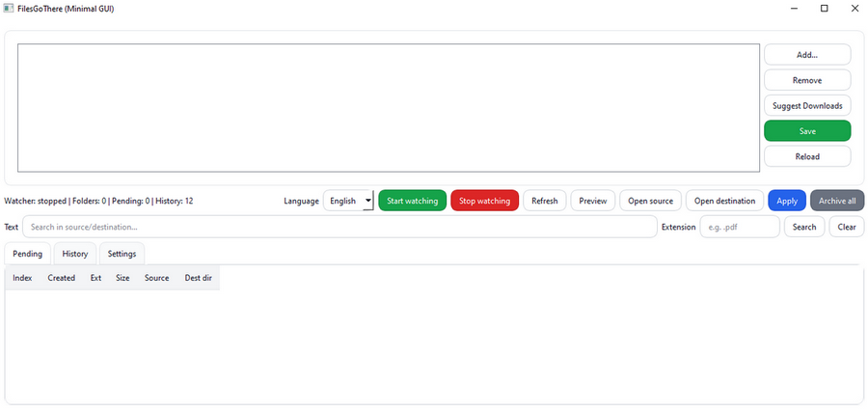Click the watcher status text line

98,201
